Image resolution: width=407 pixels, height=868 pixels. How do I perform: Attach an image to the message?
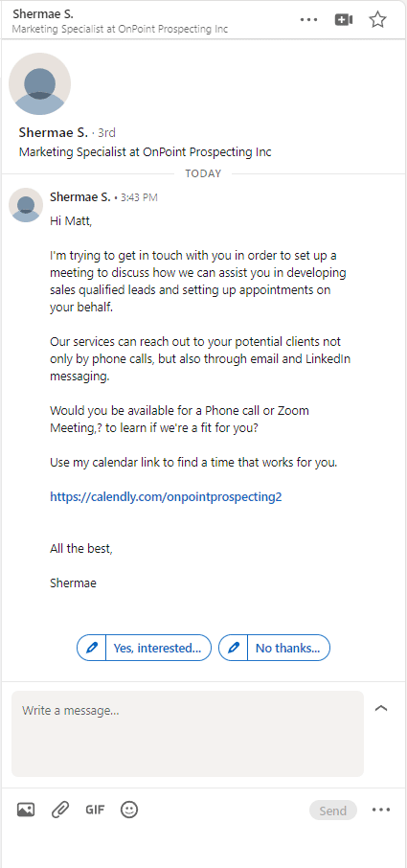(x=26, y=810)
